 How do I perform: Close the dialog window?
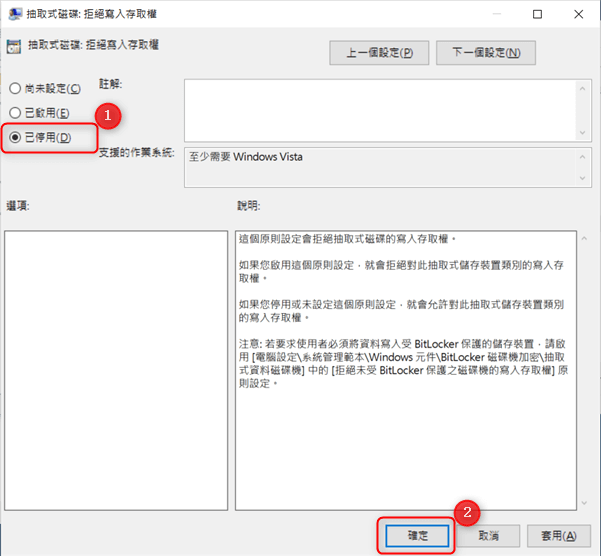point(578,14)
